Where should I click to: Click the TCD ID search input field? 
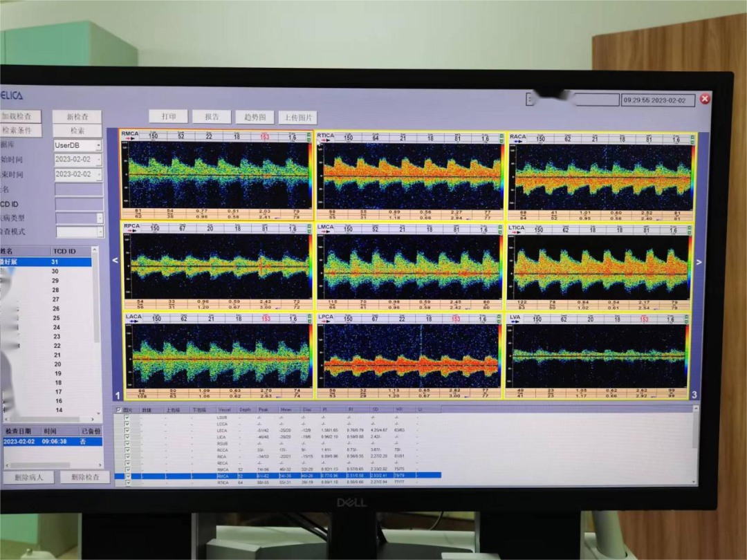pos(79,204)
